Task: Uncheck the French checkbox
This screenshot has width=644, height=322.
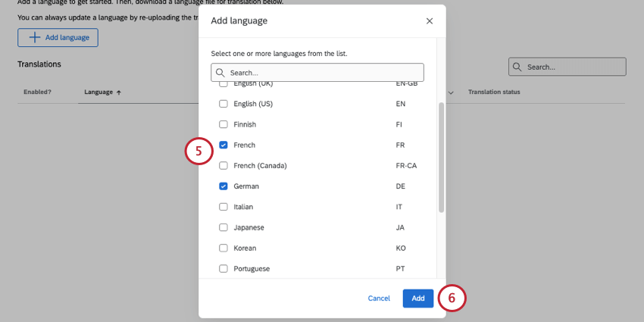Action: tap(224, 145)
